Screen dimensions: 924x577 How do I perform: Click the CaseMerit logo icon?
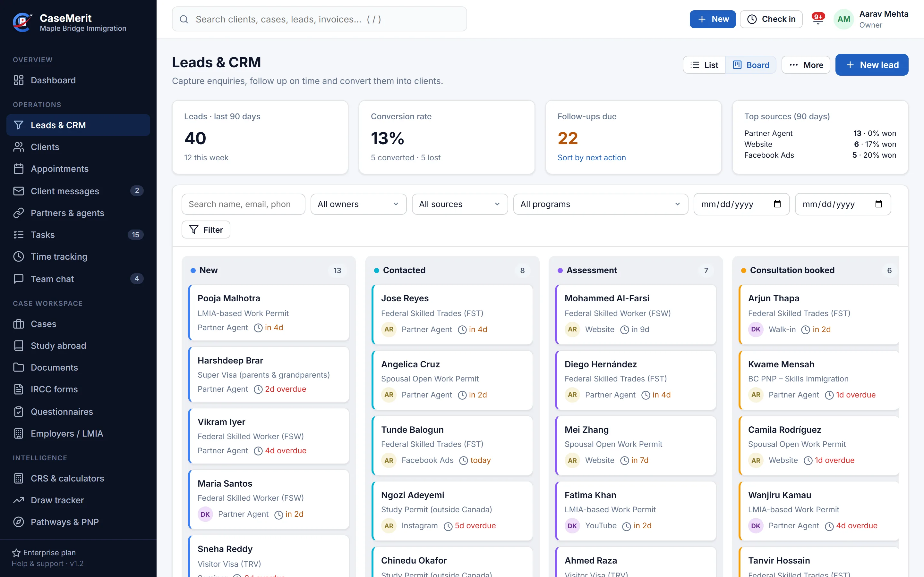coord(22,22)
